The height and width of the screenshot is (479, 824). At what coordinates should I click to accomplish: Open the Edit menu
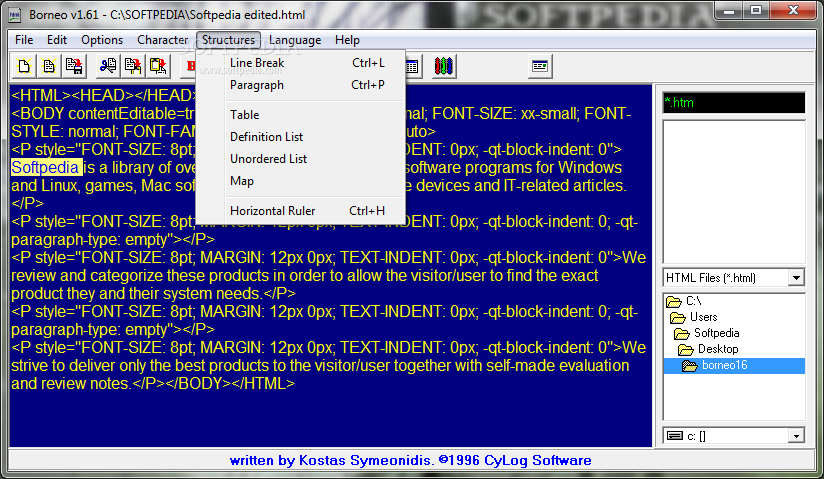point(57,40)
